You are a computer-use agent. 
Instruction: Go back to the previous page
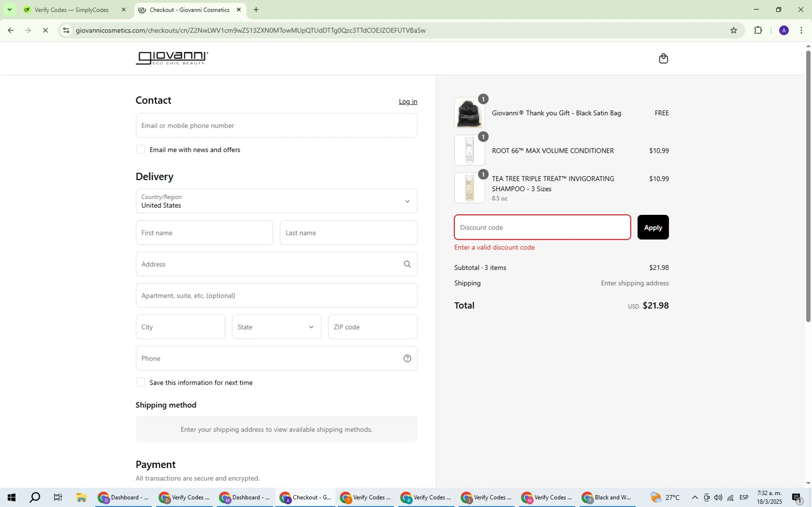(10, 30)
